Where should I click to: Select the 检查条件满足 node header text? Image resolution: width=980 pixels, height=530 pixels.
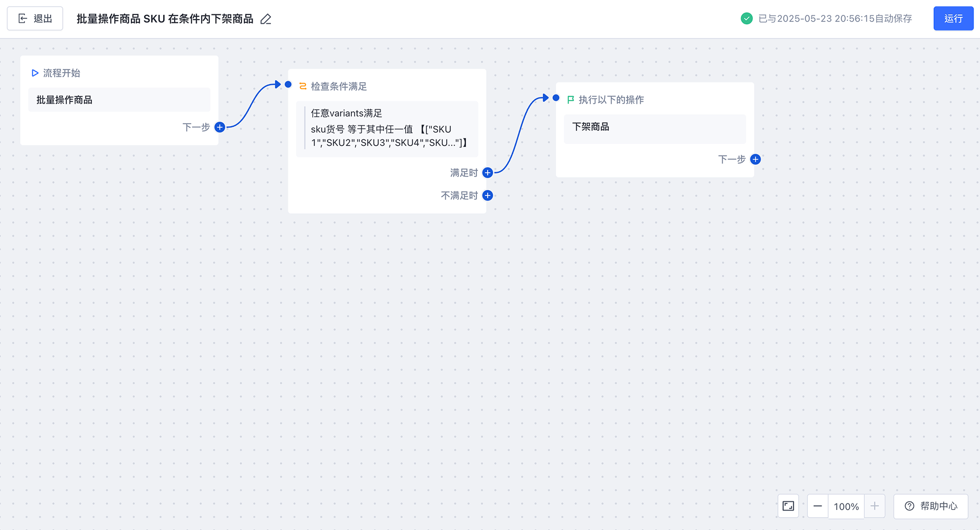[x=339, y=86]
